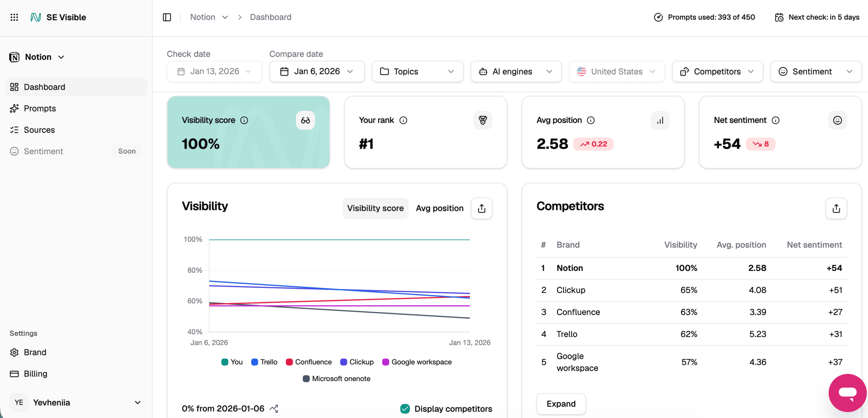Screen dimensions: 868x418
Task: Open the export icon on Competitors panel
Action: pos(836,209)
